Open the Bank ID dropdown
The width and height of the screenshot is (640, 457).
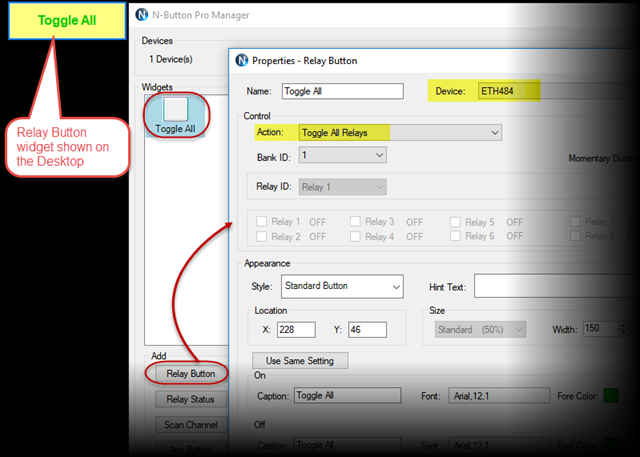pyautogui.click(x=342, y=155)
